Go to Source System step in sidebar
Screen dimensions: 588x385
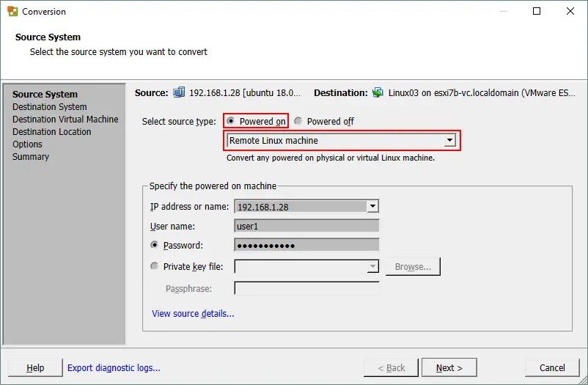point(45,94)
